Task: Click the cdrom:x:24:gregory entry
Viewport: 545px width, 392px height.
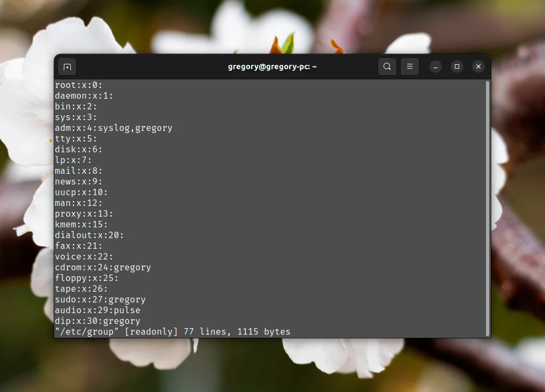Action: tap(102, 267)
